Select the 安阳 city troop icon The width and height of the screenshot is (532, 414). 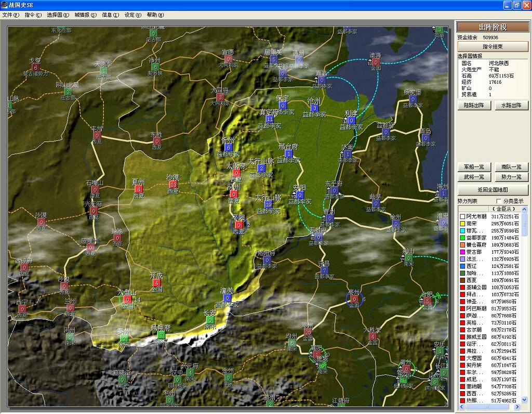300,195
